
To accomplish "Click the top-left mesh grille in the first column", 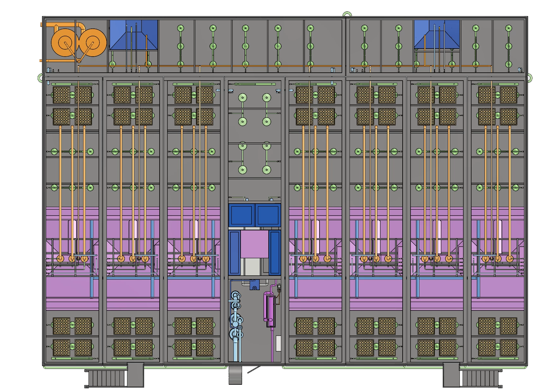I will pyautogui.click(x=61, y=95).
